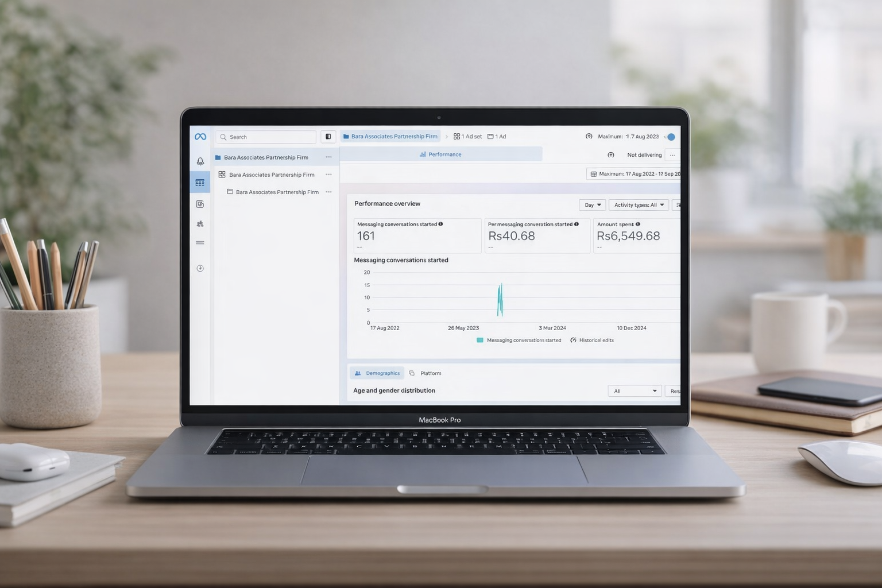Toggle Messaging conversations started legend series
This screenshot has height=588, width=882.
[x=519, y=341]
